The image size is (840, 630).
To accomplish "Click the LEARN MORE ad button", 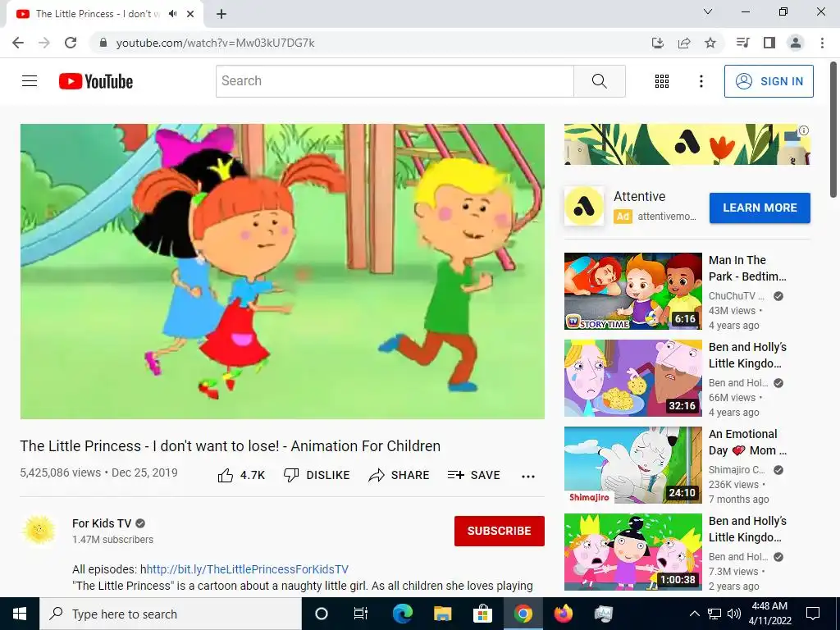I will point(760,208).
